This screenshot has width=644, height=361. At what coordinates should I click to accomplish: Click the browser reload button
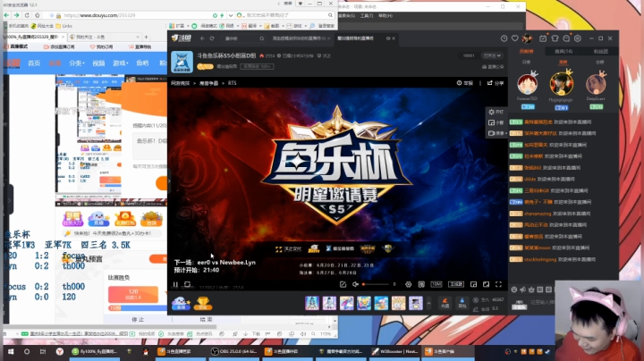[27, 15]
